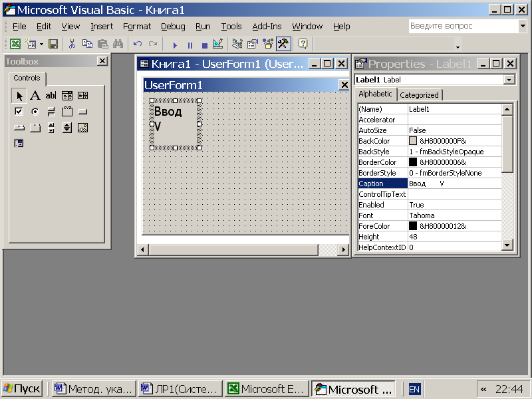Click the Find binoculars icon
Image resolution: width=532 pixels, height=399 pixels.
tap(118, 44)
